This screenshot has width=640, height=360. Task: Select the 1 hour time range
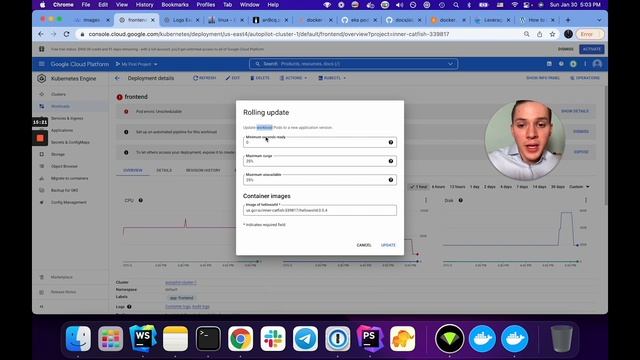[x=419, y=187]
